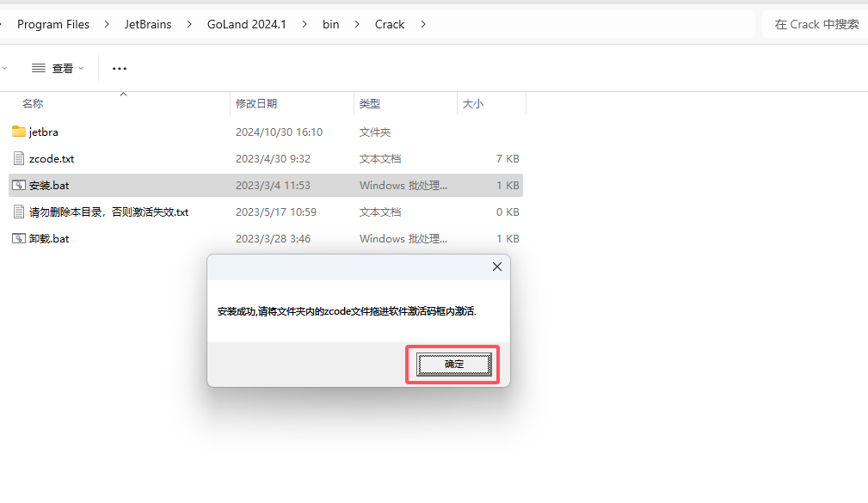Click the jetbra folder name
Screen dimensions: 868x503
coord(44,132)
